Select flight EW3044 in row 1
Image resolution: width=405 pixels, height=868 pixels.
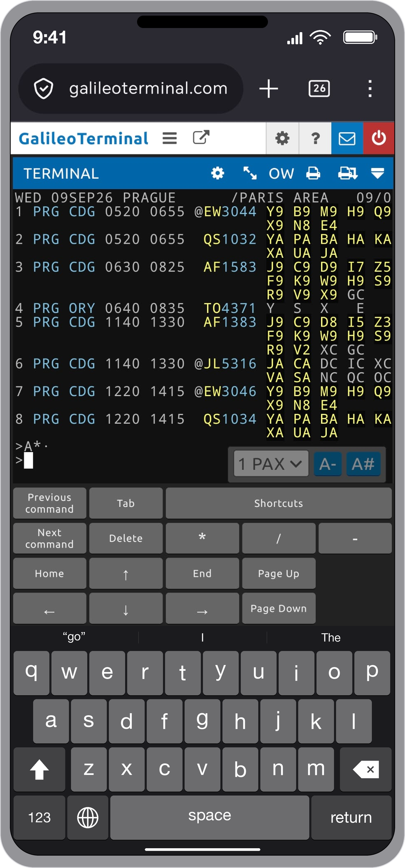[230, 212]
